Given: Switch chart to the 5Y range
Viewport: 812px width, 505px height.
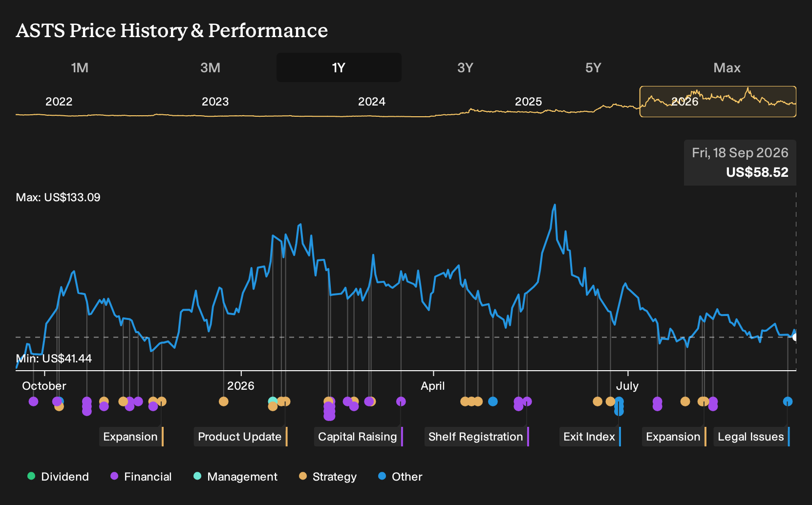Looking at the screenshot, I should pyautogui.click(x=593, y=67).
